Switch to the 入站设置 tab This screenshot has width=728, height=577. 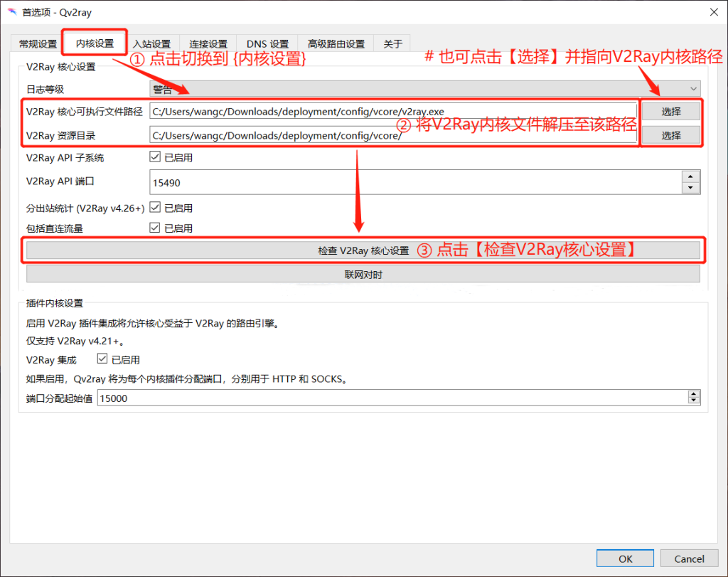tap(152, 43)
